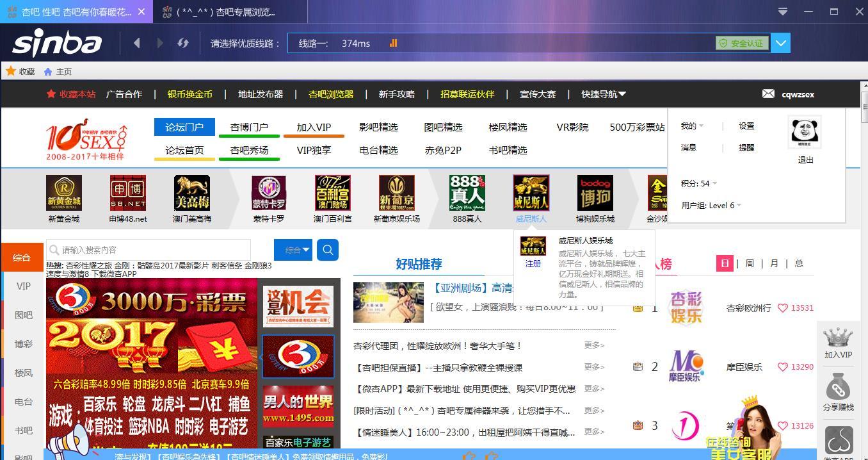Select the VIP sidebar tab
The image size is (868, 460).
point(23,286)
